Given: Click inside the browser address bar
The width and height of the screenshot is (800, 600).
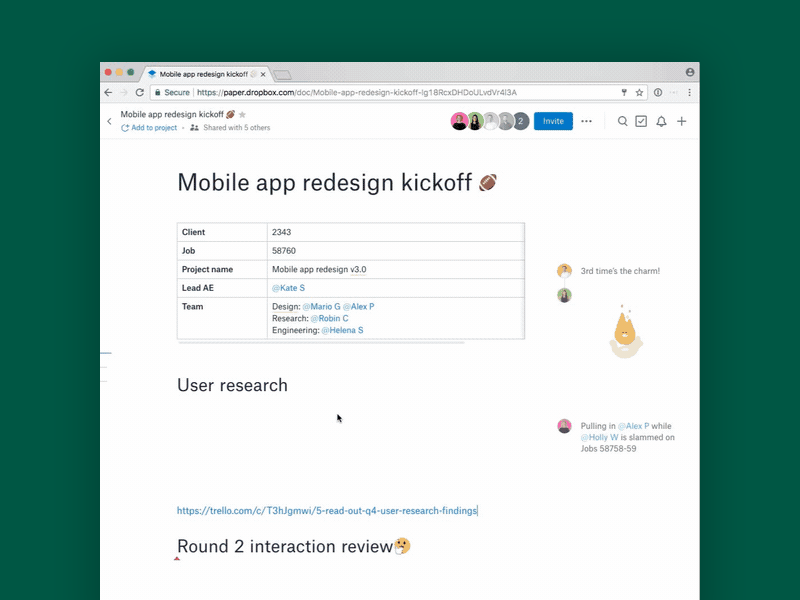Looking at the screenshot, I should pyautogui.click(x=400, y=92).
